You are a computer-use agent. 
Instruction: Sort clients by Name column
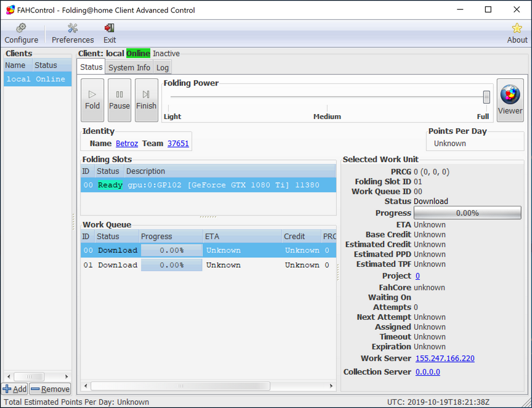(x=18, y=65)
